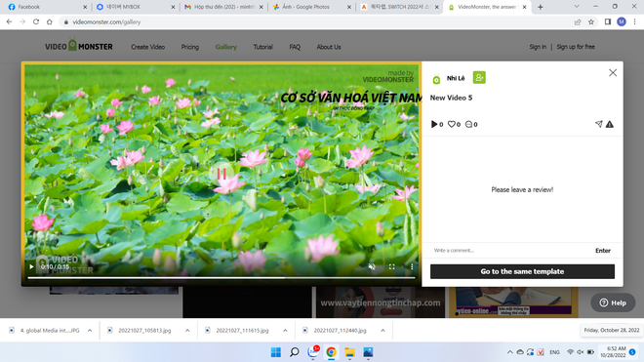Open the Windows Start menu
Image resolution: width=644 pixels, height=362 pixels.
pos(275,352)
